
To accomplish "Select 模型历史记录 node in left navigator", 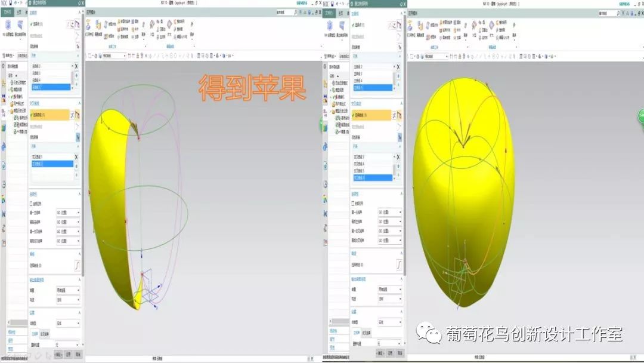I will click(x=19, y=110).
